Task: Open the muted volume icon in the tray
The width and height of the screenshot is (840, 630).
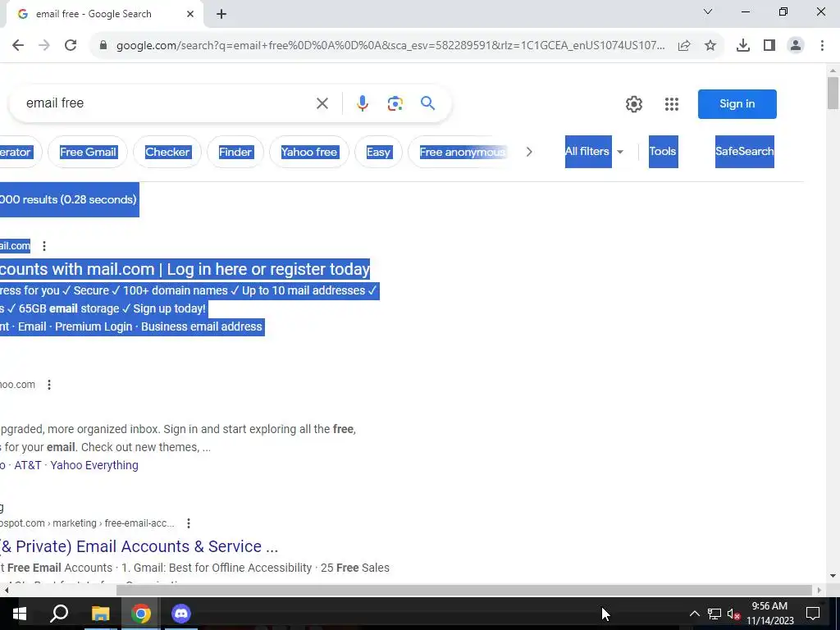Action: (733, 614)
